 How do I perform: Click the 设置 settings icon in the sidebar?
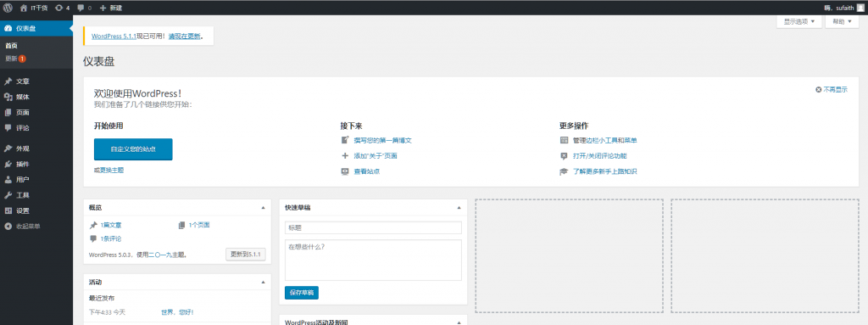point(8,210)
